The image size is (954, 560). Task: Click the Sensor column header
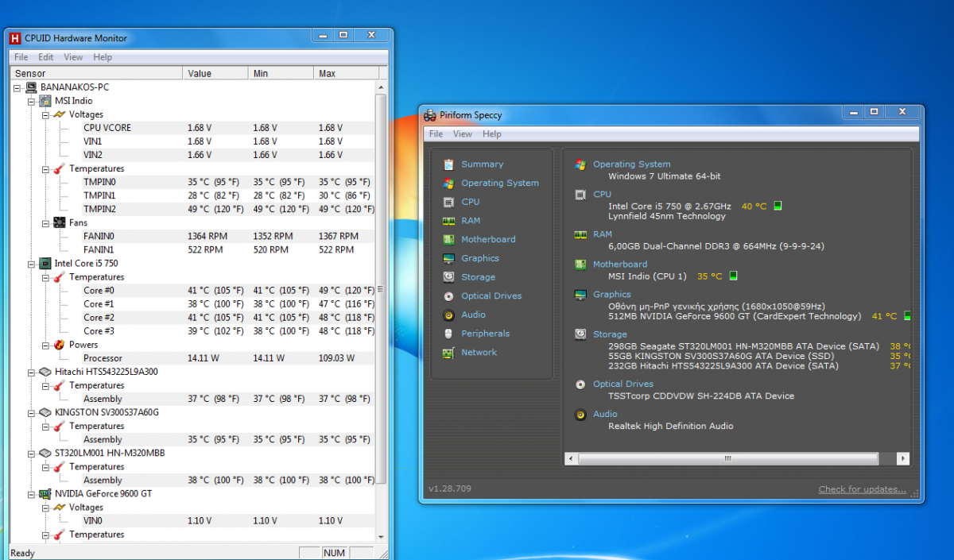[96, 73]
